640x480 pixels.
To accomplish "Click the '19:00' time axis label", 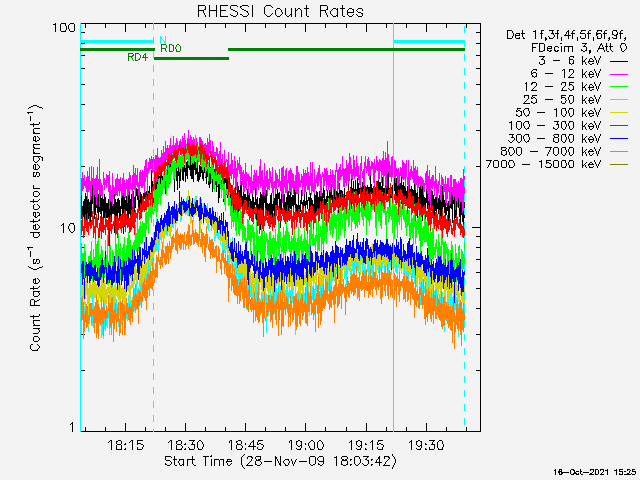I will coord(306,445).
